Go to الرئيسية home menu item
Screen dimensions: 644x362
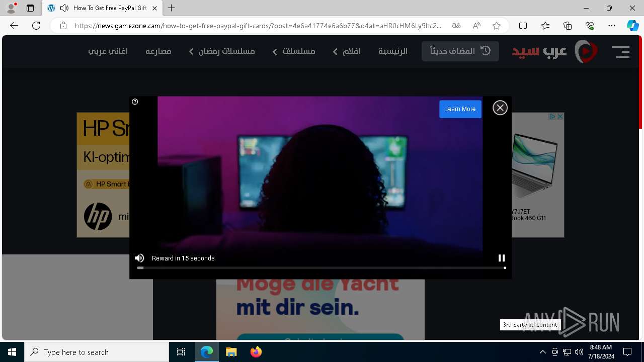(393, 51)
